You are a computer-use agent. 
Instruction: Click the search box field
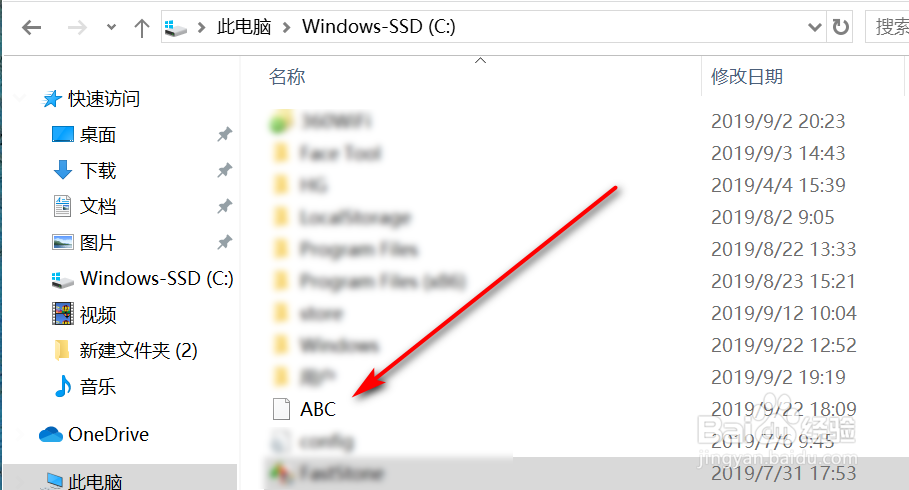[x=887, y=27]
